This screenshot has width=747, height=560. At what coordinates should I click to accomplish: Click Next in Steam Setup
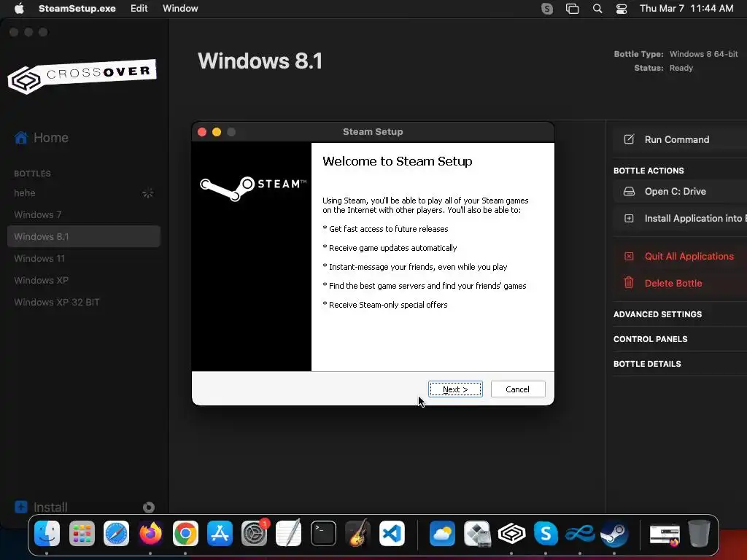[x=455, y=389]
